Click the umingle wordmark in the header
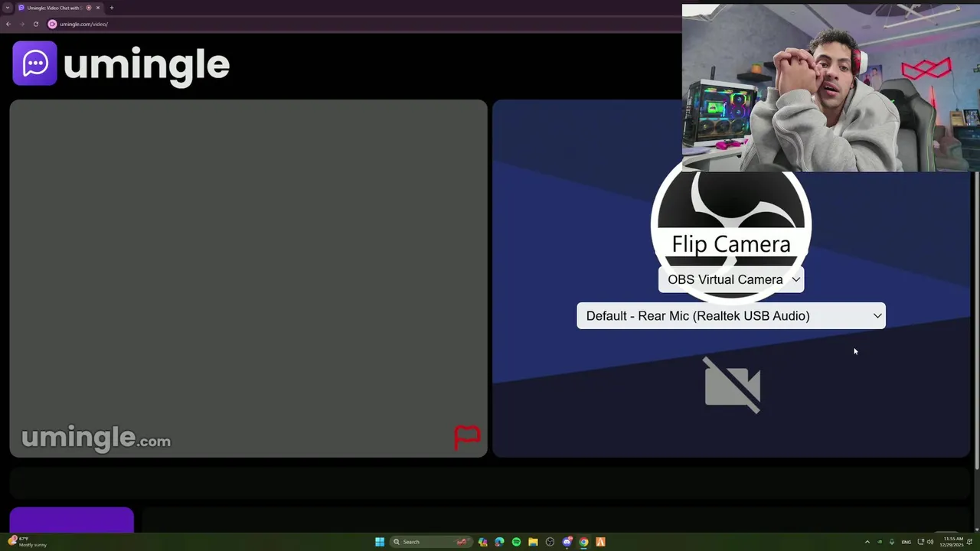 tap(146, 66)
